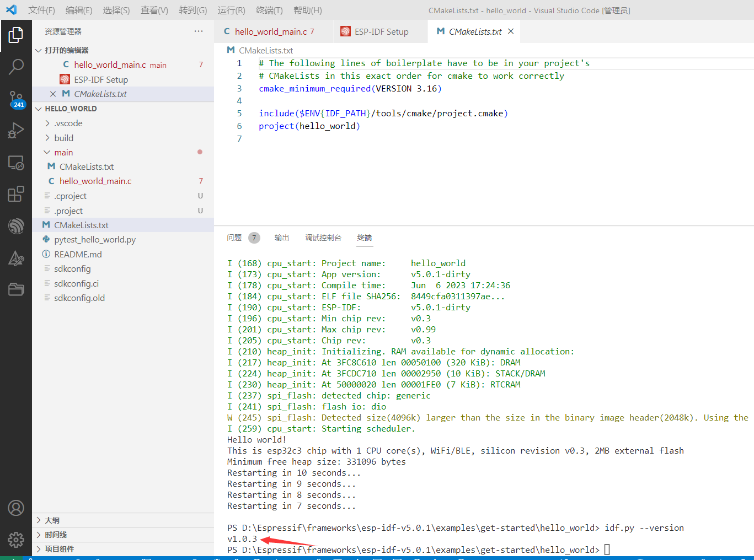
Task: Switch to hello_world_main.c editor tab
Action: (273, 31)
